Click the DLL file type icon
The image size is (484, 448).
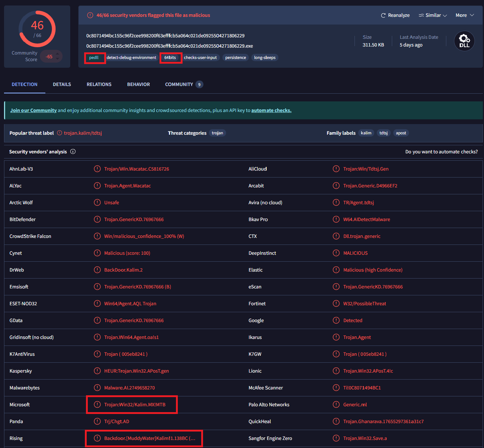464,41
